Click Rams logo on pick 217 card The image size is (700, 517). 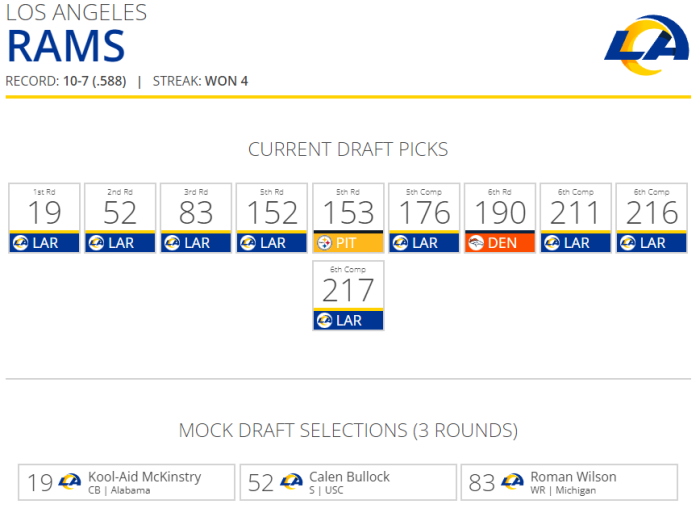[x=325, y=321]
